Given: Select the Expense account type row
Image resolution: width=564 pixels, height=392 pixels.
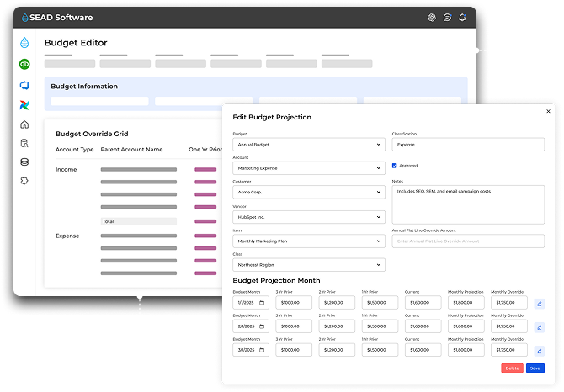Looking at the screenshot, I should pos(67,236).
